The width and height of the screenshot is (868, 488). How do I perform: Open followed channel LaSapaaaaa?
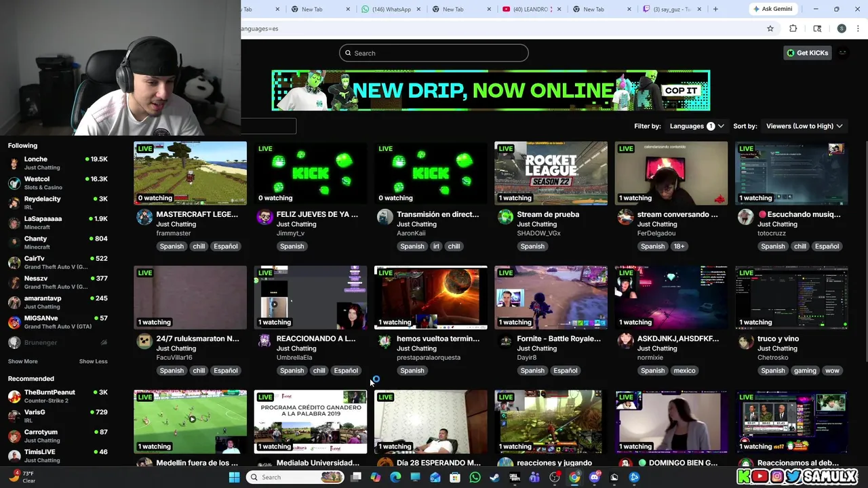[58, 222]
